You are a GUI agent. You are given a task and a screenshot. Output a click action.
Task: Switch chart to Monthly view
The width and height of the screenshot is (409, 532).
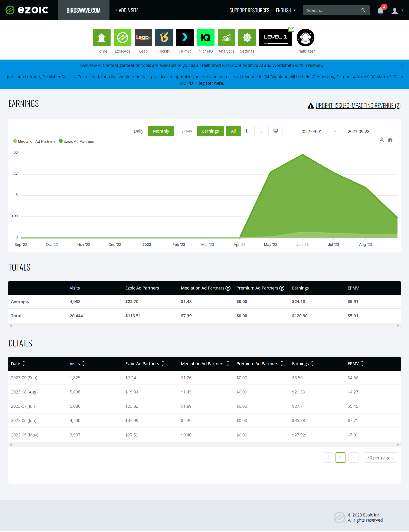(x=161, y=131)
